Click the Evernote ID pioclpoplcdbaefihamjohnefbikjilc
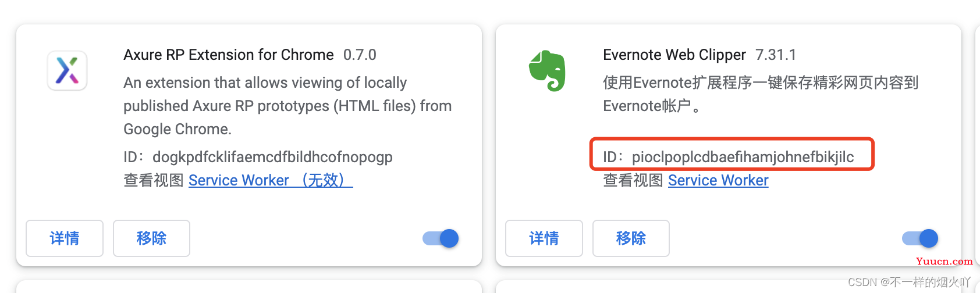 [743, 157]
